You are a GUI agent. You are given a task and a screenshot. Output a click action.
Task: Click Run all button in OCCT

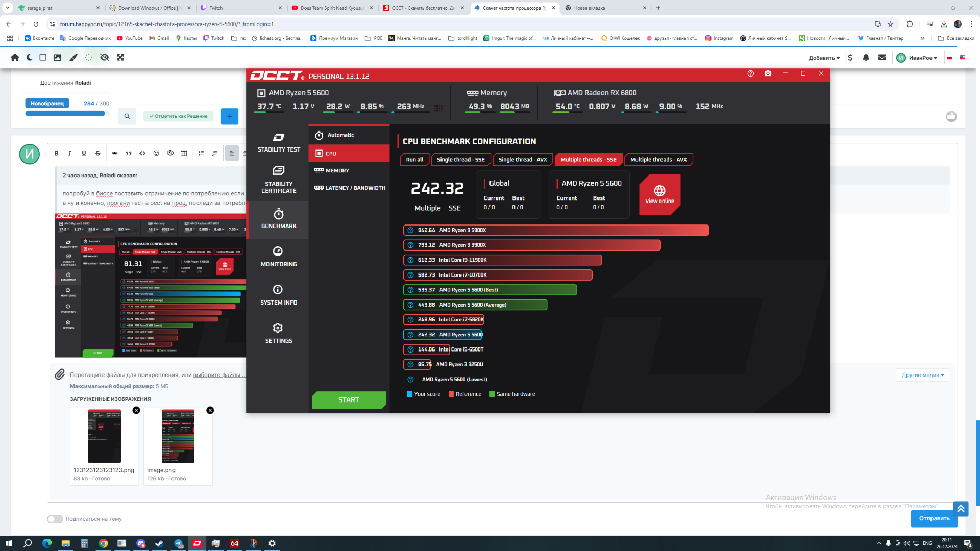tap(414, 160)
